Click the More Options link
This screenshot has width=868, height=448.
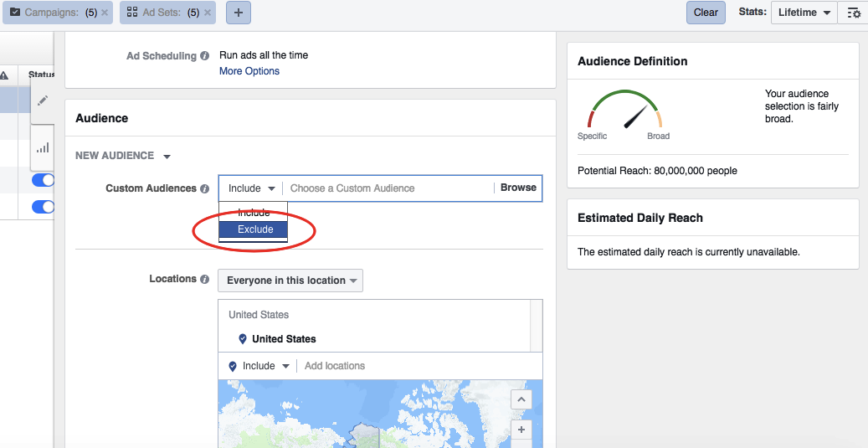coord(249,71)
